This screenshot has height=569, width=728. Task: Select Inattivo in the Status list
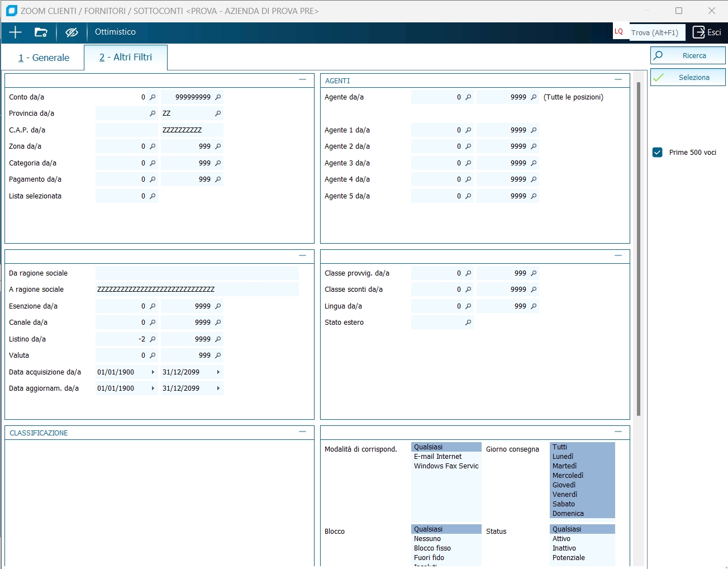coord(564,548)
